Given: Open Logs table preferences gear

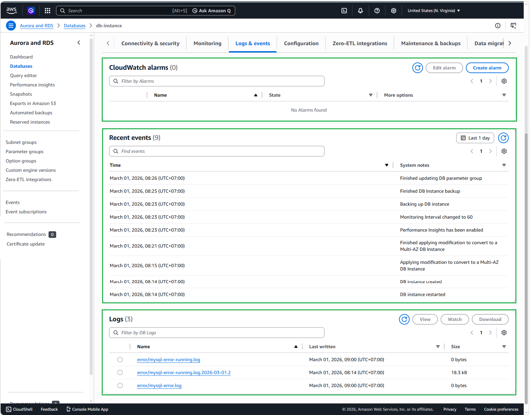Looking at the screenshot, I should click(x=504, y=333).
